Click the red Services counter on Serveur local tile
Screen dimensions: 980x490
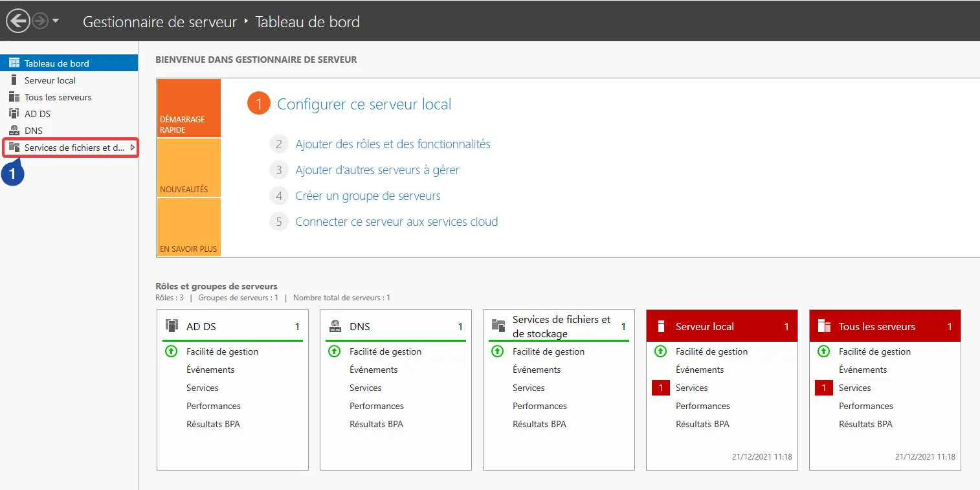[660, 387]
